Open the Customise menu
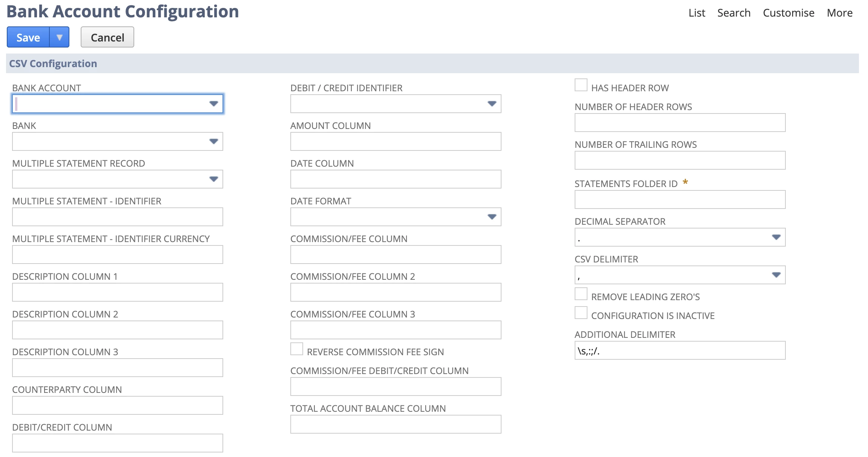This screenshot has width=868, height=457. coord(788,12)
